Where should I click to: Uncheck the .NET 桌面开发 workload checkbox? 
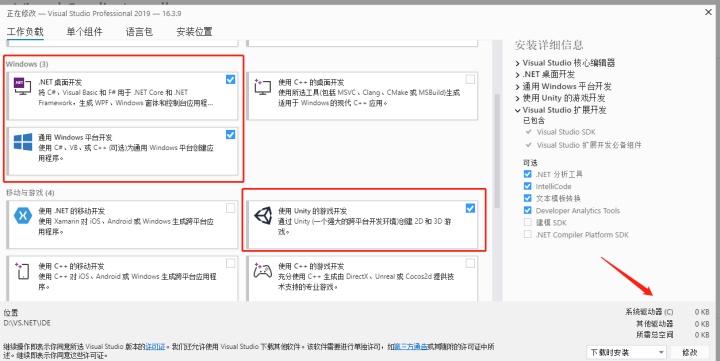pos(231,79)
